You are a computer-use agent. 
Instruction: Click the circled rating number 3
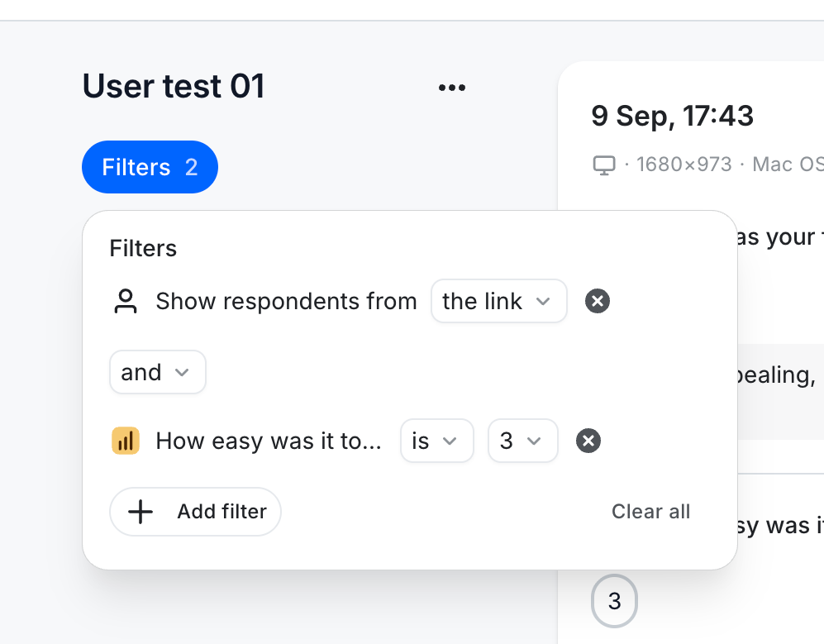click(x=614, y=601)
